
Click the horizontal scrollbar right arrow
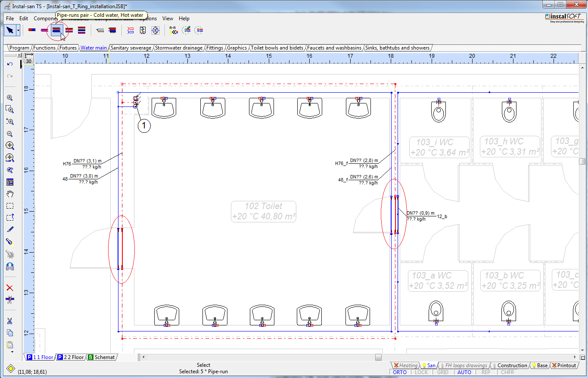[x=574, y=357]
